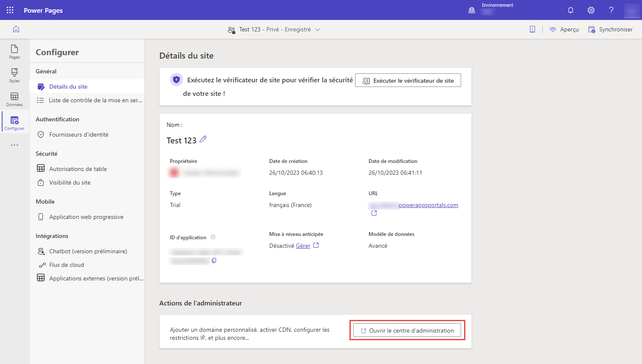Viewport: 642px width, 364px height.
Task: Open Liste de contrôle de la mise en service
Action: pyautogui.click(x=87, y=100)
